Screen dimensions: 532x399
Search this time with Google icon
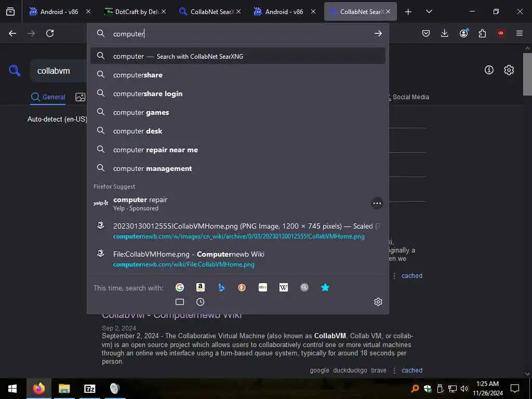click(180, 287)
